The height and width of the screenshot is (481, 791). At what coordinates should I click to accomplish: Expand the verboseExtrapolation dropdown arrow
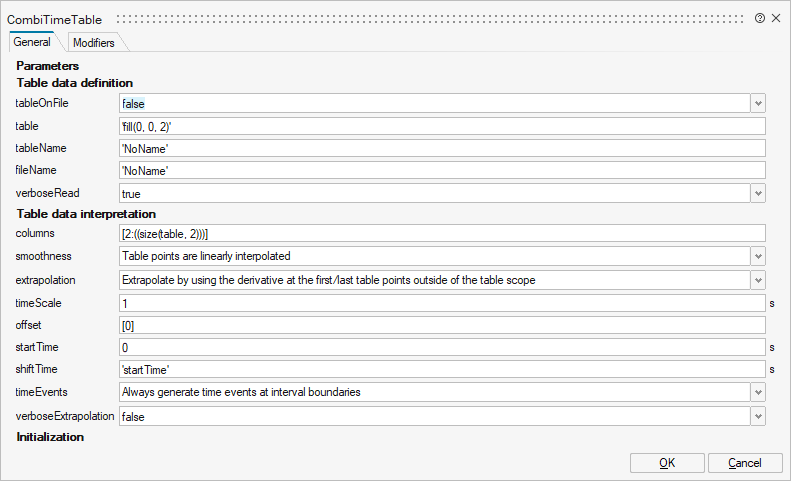[x=758, y=415]
